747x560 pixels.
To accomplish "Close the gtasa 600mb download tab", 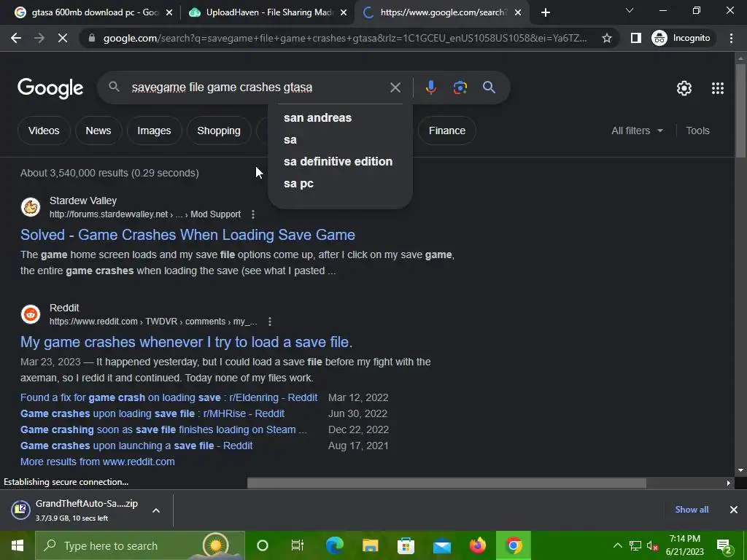I will pyautogui.click(x=169, y=12).
